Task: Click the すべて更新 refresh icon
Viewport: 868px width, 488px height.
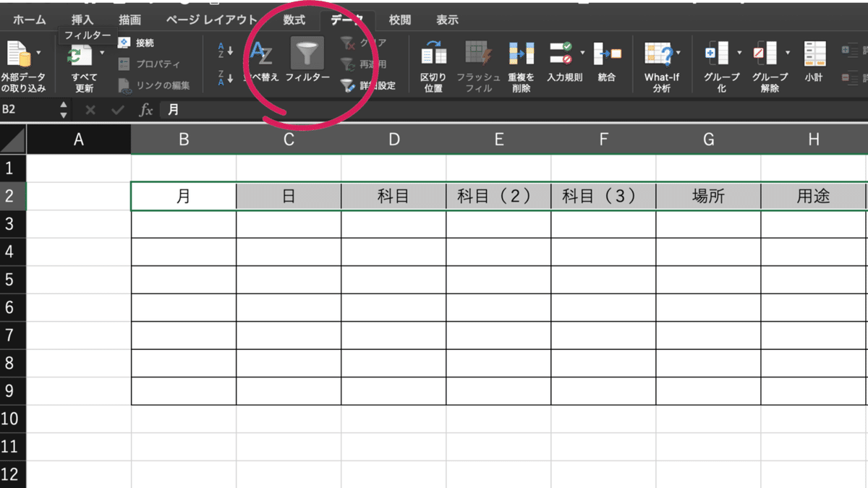Action: (x=79, y=56)
